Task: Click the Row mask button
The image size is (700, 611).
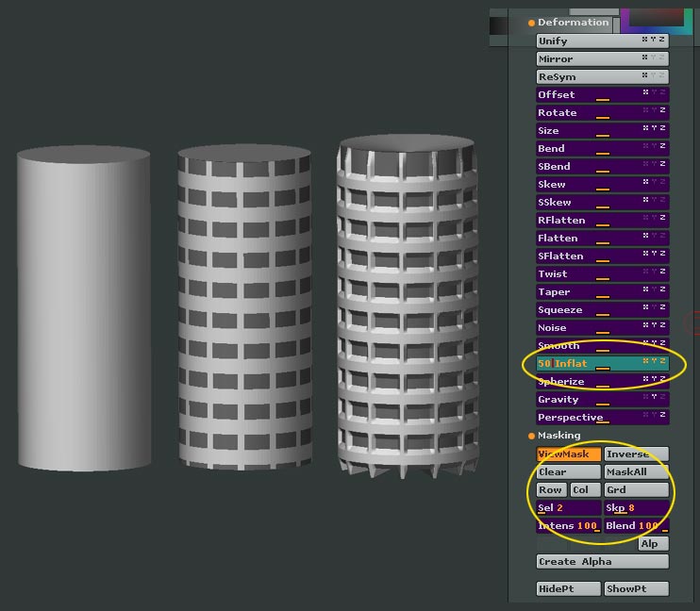Action: 551,489
